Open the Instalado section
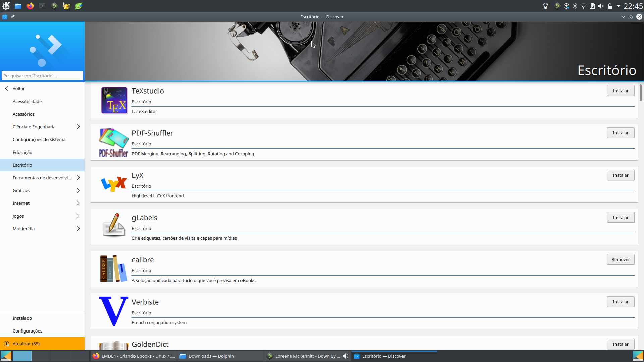Image resolution: width=644 pixels, height=362 pixels. click(42, 318)
